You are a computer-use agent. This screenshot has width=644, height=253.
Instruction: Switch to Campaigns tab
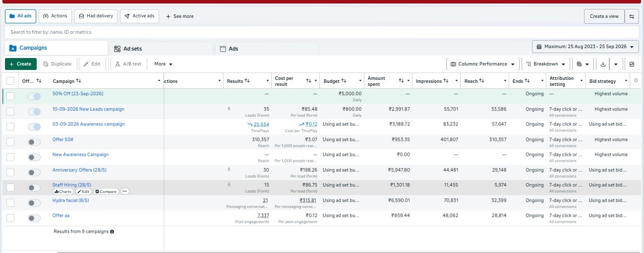point(56,48)
